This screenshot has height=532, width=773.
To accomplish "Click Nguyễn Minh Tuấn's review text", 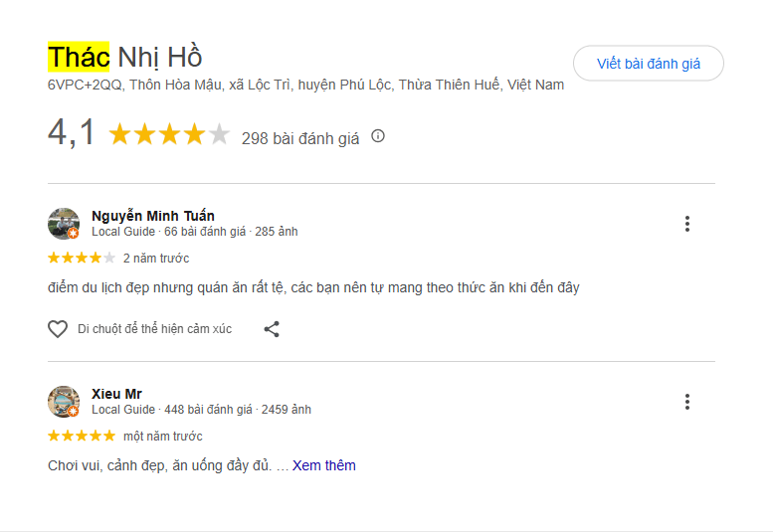I will click(313, 287).
